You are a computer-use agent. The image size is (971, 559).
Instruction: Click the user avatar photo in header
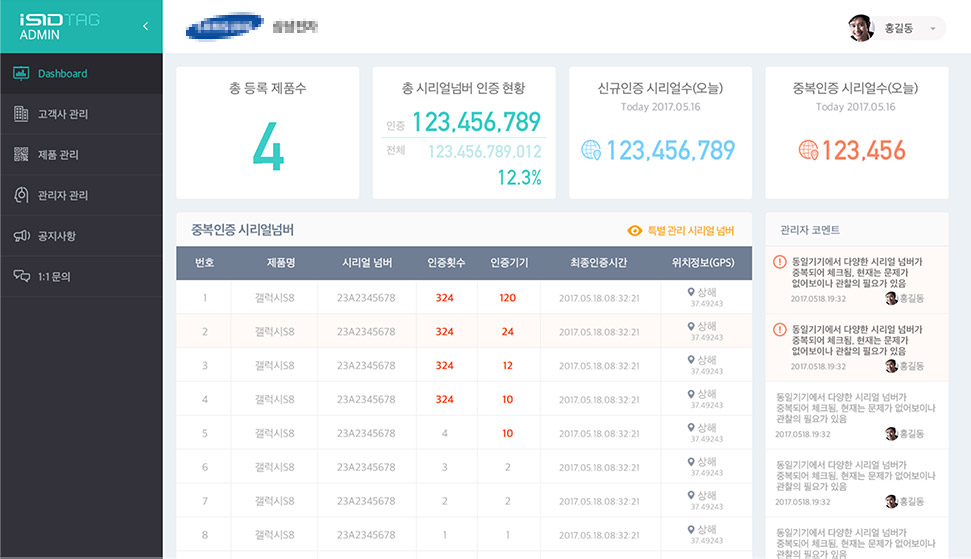[x=861, y=28]
